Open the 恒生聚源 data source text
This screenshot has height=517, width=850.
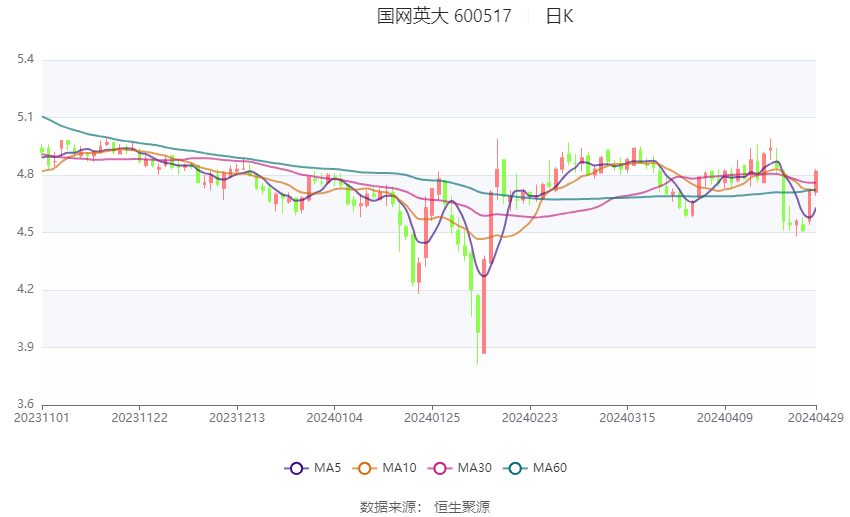click(x=462, y=507)
